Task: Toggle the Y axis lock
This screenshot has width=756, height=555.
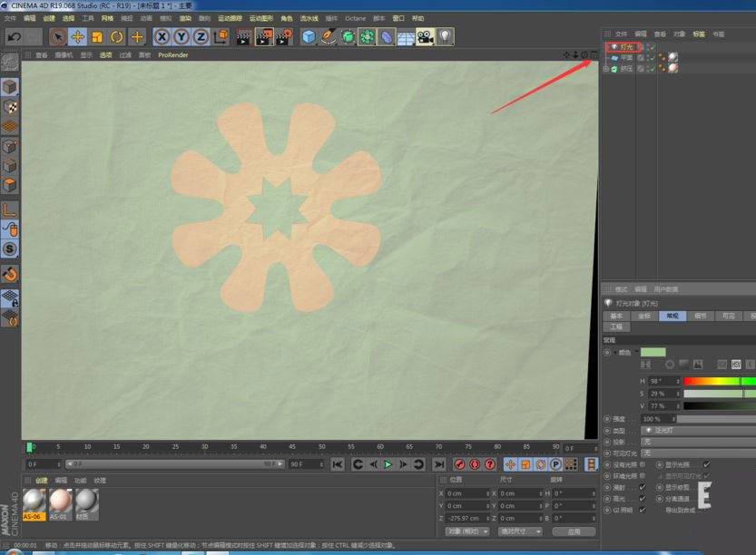Action: (x=182, y=36)
